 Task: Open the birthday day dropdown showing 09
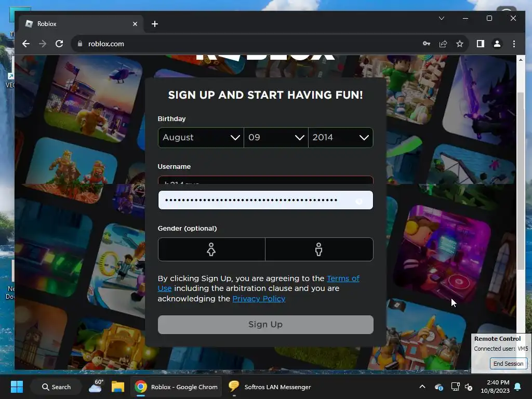pos(276,137)
